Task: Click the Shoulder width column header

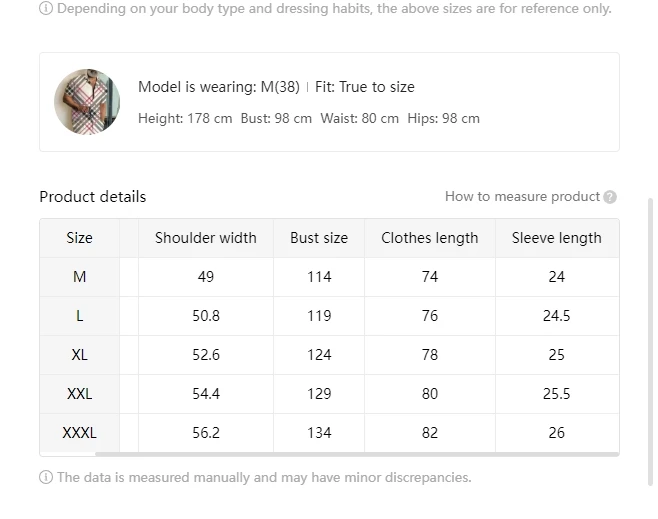Action: (x=205, y=238)
